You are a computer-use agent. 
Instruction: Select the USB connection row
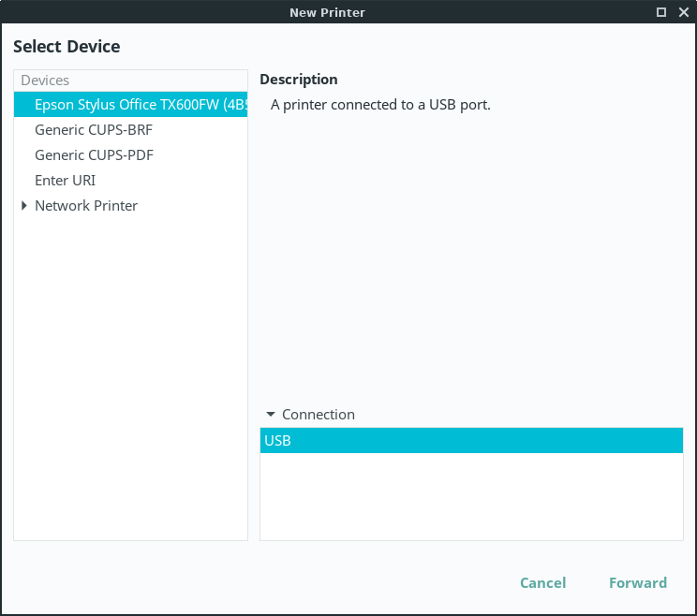(470, 441)
